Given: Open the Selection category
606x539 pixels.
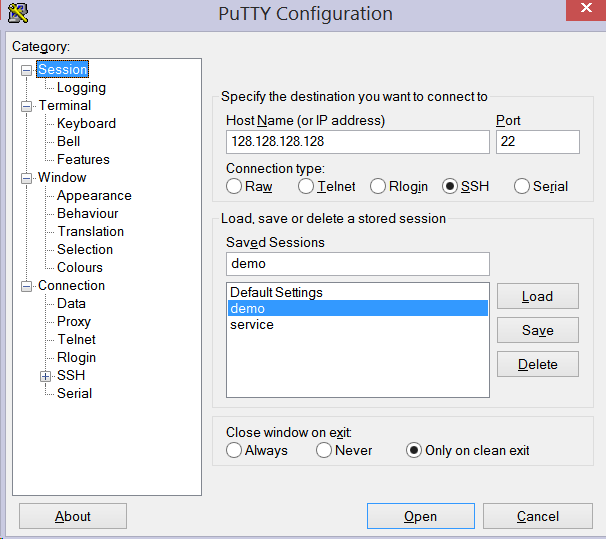Looking at the screenshot, I should click(85, 250).
